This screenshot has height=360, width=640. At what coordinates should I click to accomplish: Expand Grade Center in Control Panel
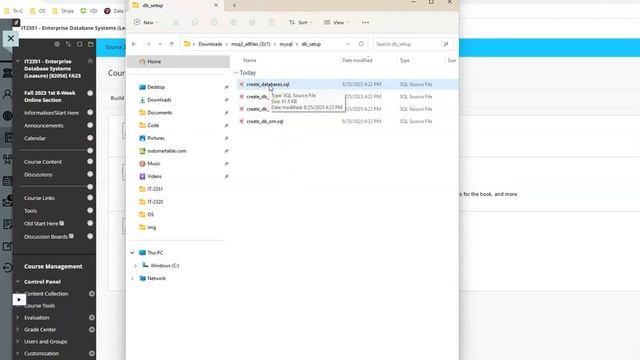[x=18, y=329]
